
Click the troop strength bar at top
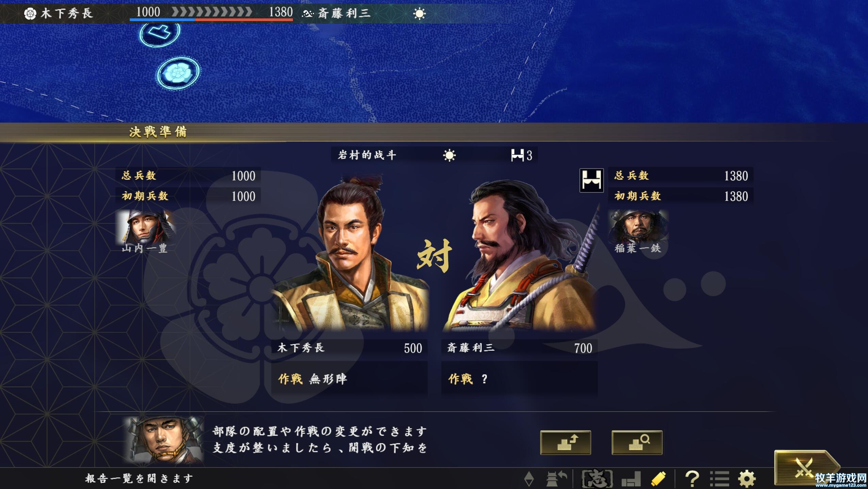coord(211,14)
